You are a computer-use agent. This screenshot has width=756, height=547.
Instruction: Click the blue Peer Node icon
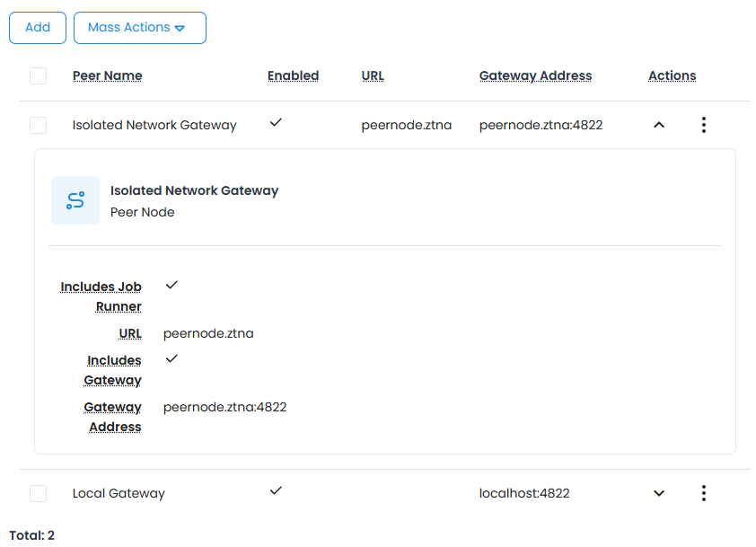[75, 199]
